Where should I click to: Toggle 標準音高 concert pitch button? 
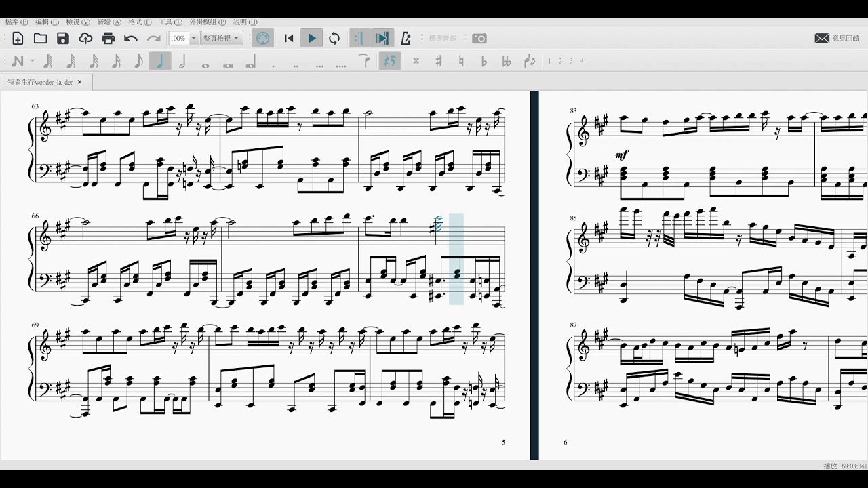click(x=443, y=39)
